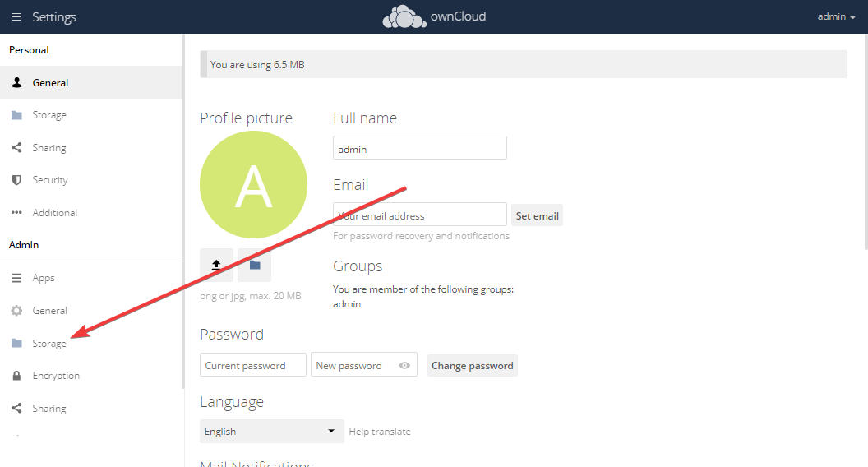The image size is (868, 467).
Task: Open Admin Storage settings section
Action: click(49, 344)
